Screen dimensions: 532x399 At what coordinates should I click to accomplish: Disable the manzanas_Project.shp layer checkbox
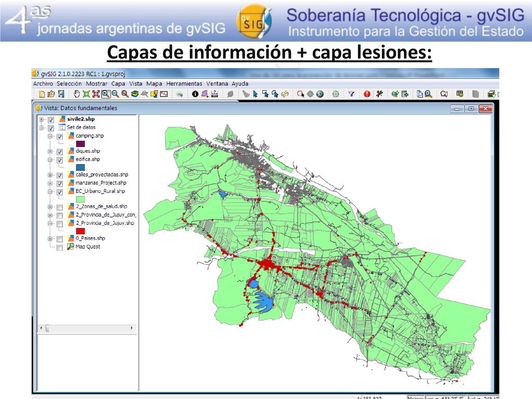(x=60, y=183)
